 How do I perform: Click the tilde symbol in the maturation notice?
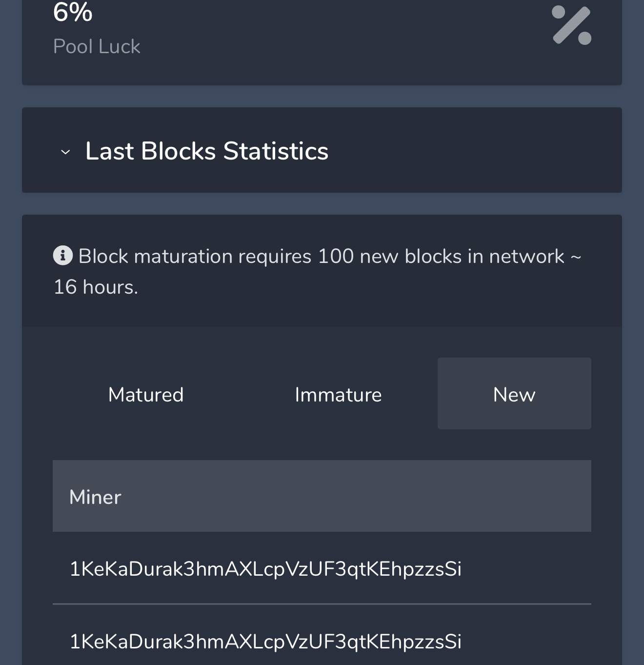576,256
